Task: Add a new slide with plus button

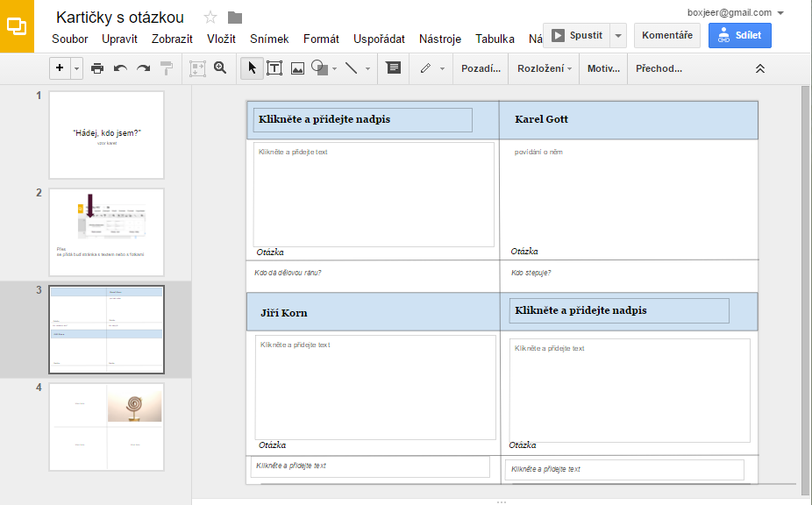Action: pos(60,68)
